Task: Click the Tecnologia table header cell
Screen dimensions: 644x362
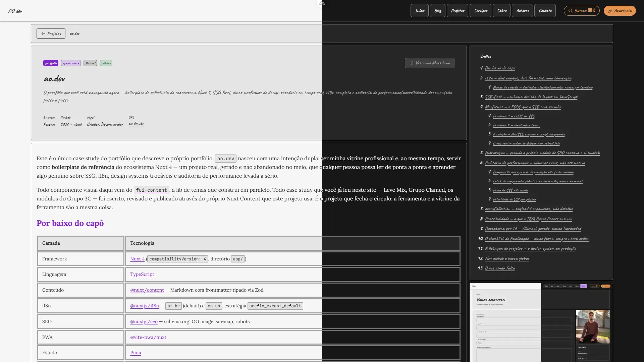Action: tap(293, 243)
